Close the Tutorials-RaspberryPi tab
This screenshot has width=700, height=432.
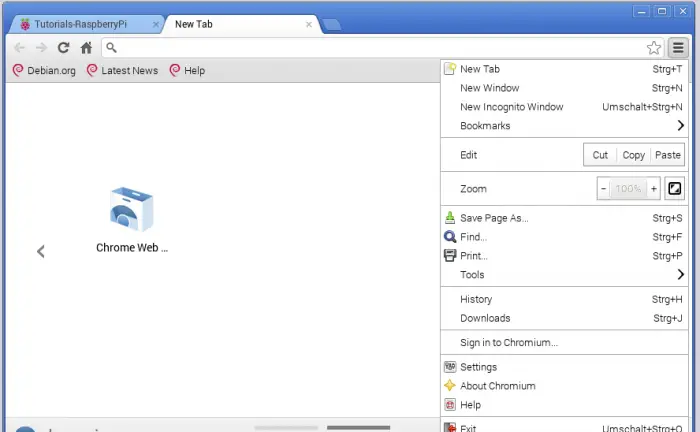(155, 25)
